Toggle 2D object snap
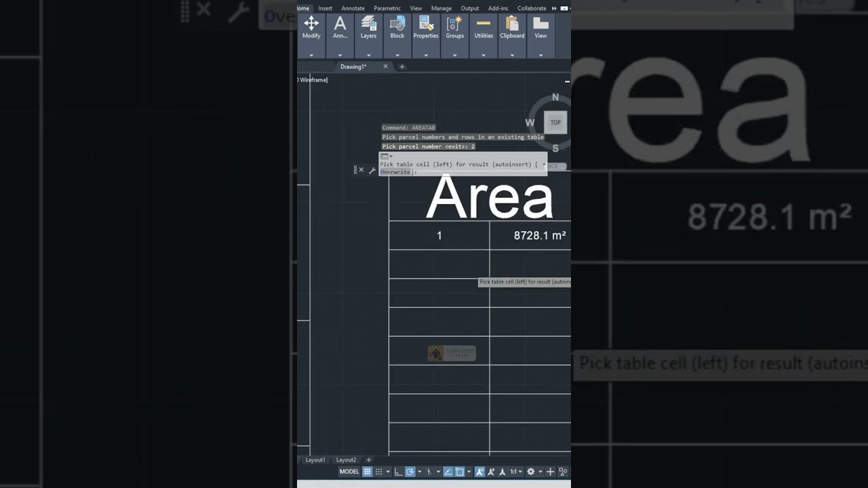 (x=459, y=472)
